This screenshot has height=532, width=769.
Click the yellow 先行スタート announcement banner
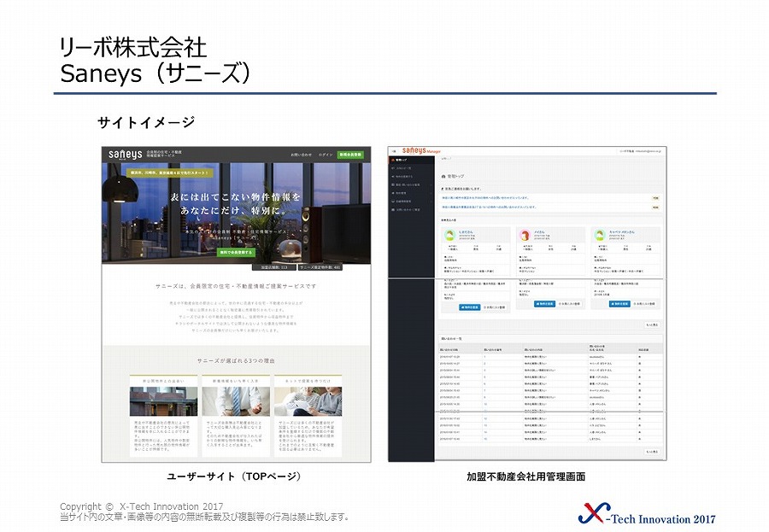170,173
